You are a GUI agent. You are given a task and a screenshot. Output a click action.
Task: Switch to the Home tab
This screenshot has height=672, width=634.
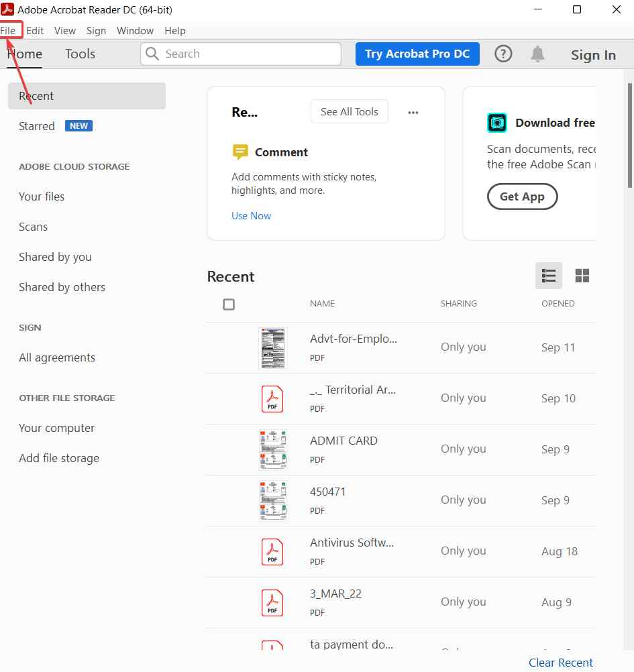click(24, 54)
